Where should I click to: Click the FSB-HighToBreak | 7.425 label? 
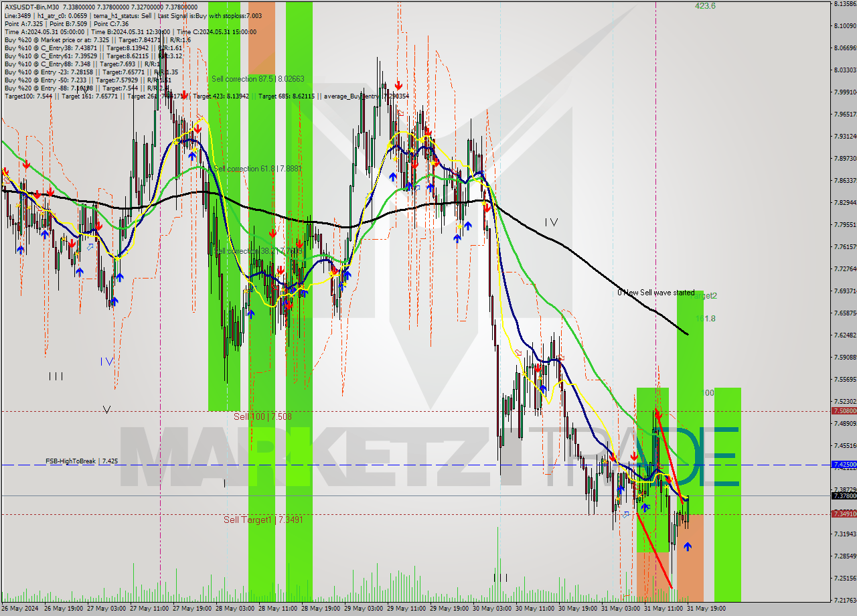(x=82, y=461)
